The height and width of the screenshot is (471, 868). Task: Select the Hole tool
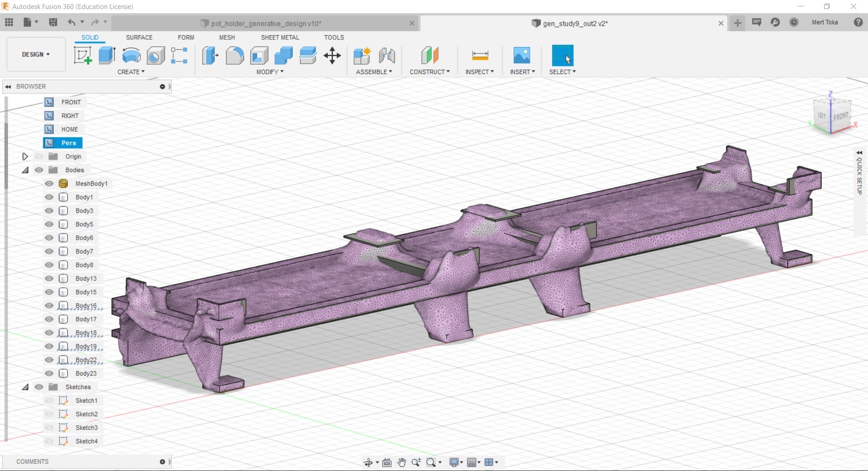click(156, 56)
